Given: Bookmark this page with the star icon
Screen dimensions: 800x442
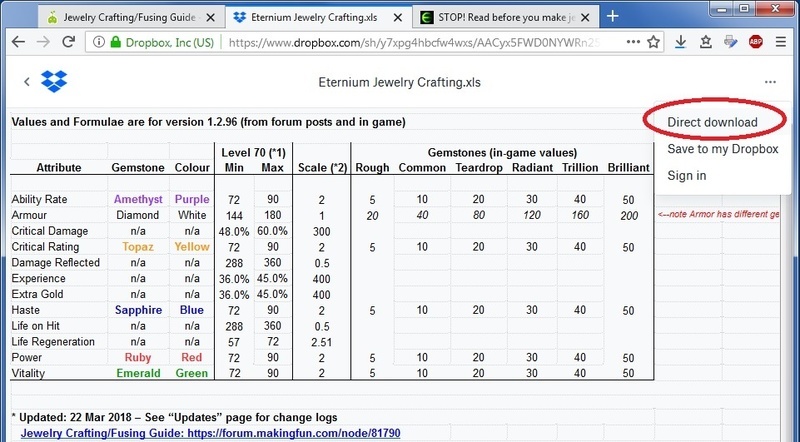Looking at the screenshot, I should pos(653,43).
